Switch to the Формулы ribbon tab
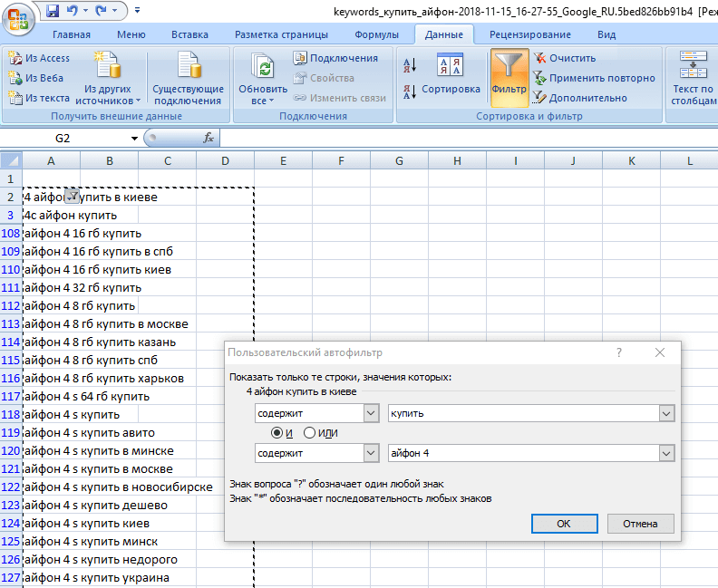718x588 pixels. coord(376,34)
